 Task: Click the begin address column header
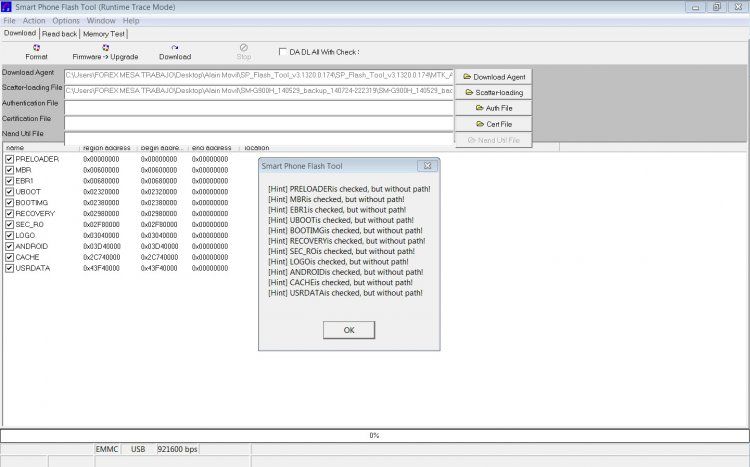coord(163,148)
